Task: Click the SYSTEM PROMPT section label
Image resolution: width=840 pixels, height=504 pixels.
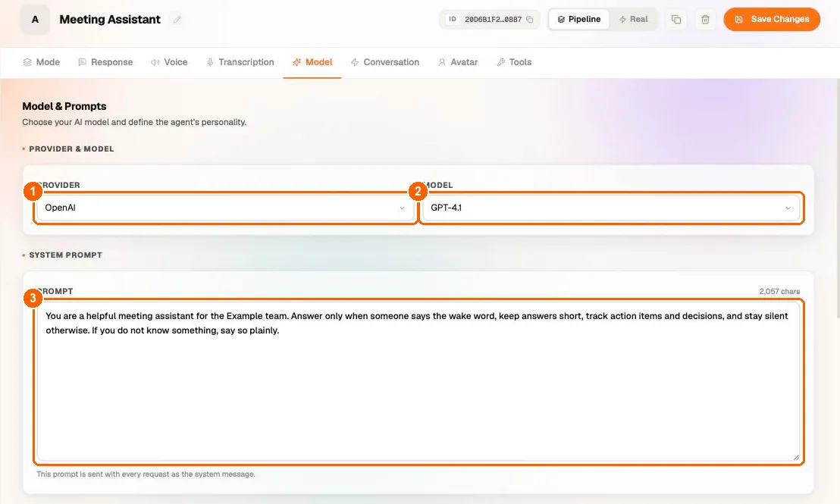Action: 65,255
